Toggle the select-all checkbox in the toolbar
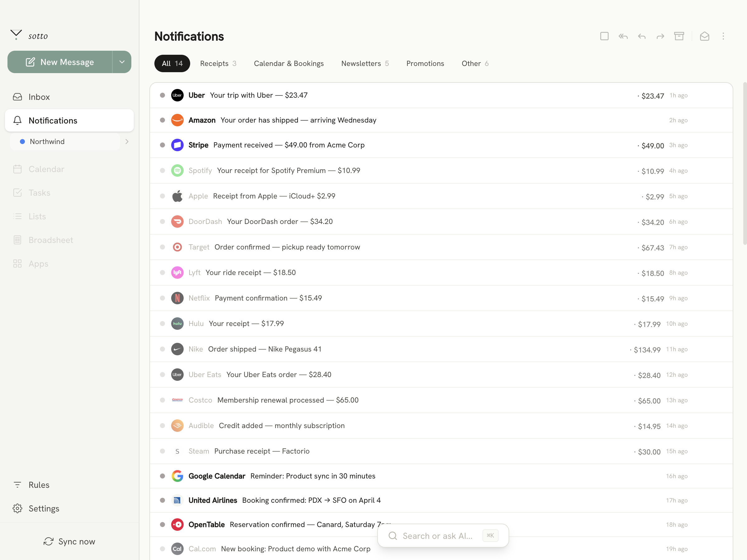 (604, 36)
